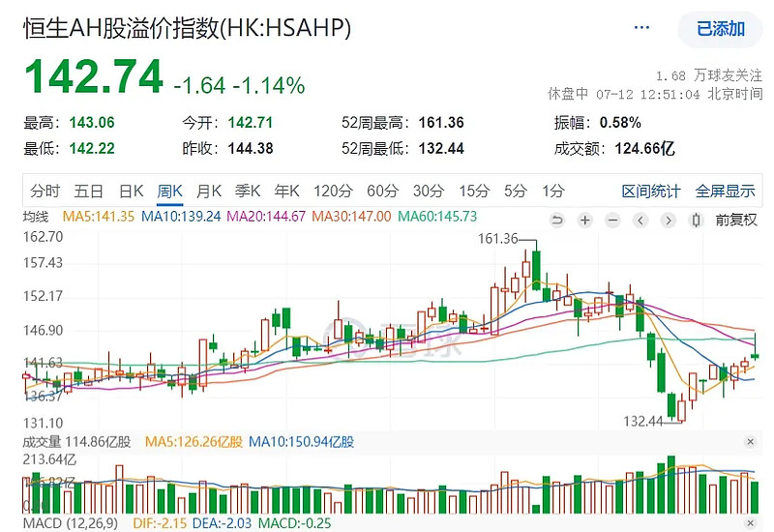Open the 5分 interval tab

pos(516,191)
